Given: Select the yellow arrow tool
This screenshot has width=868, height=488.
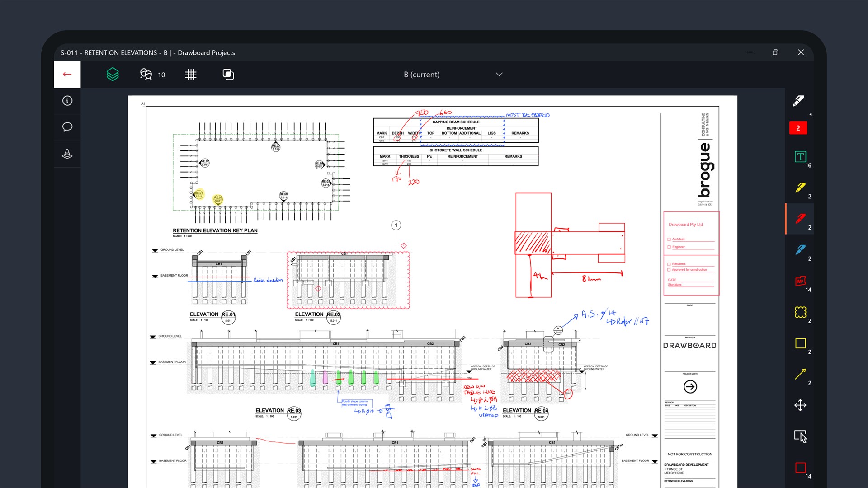Looking at the screenshot, I should point(800,374).
